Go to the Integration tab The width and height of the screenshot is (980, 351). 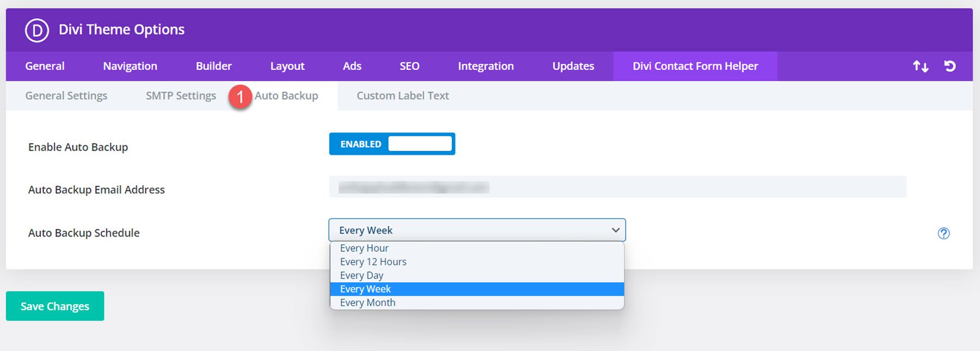pyautogui.click(x=486, y=66)
